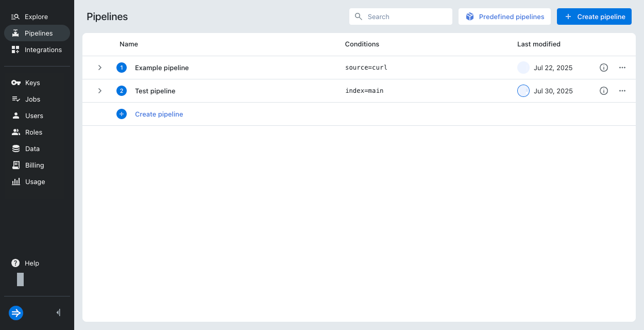
Task: Click the avatar circle next to Jul 30, 2025
Action: point(523,91)
